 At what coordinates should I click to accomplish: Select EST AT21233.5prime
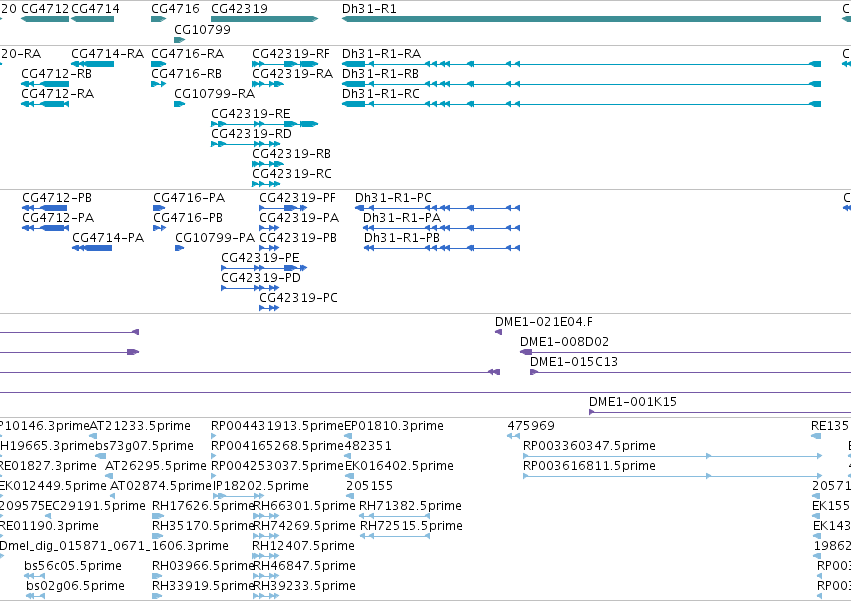(x=140, y=426)
